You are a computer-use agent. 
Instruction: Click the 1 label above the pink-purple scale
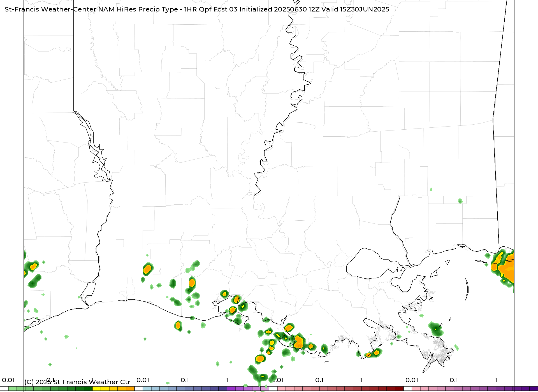(x=496, y=380)
